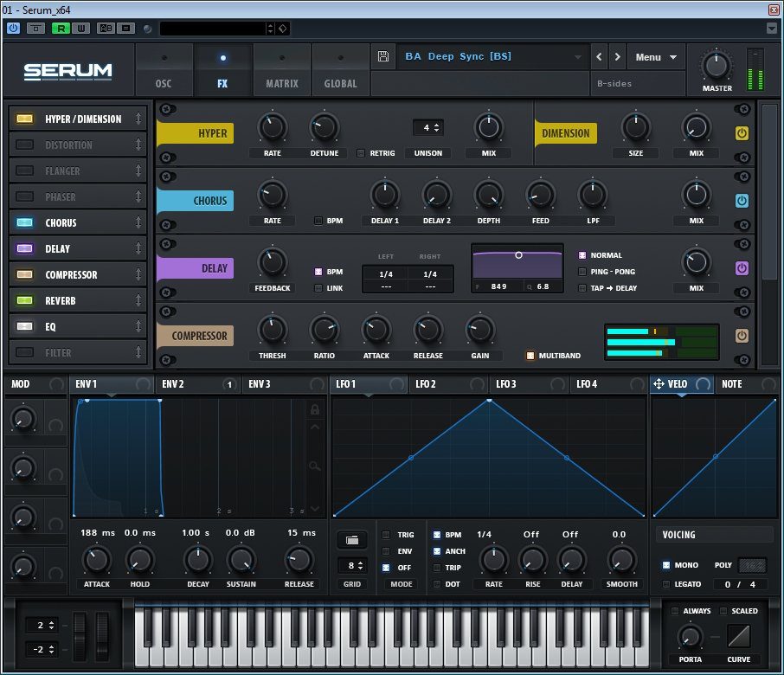Click the Filter enable indicator in FX list
The width and height of the screenshot is (784, 675).
[24, 352]
